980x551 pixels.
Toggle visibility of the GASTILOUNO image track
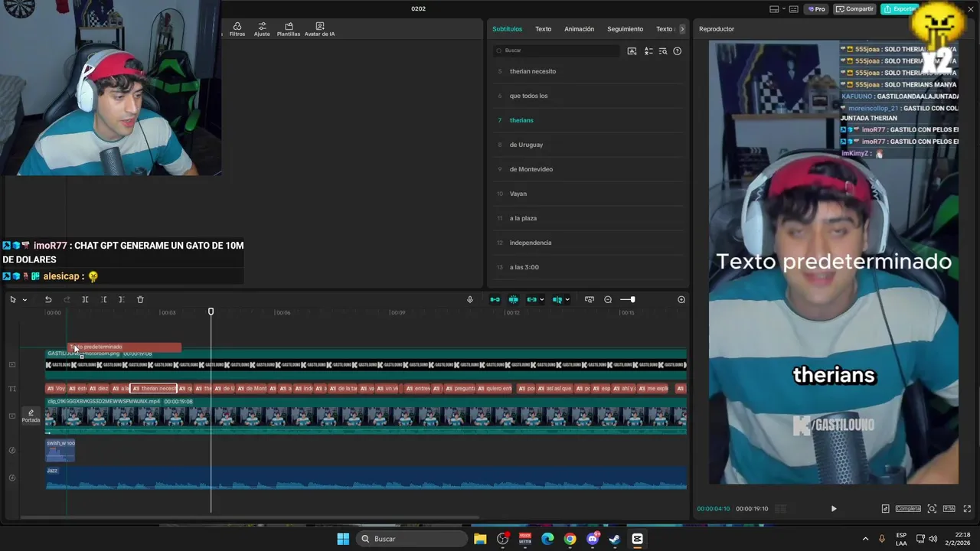tap(11, 364)
